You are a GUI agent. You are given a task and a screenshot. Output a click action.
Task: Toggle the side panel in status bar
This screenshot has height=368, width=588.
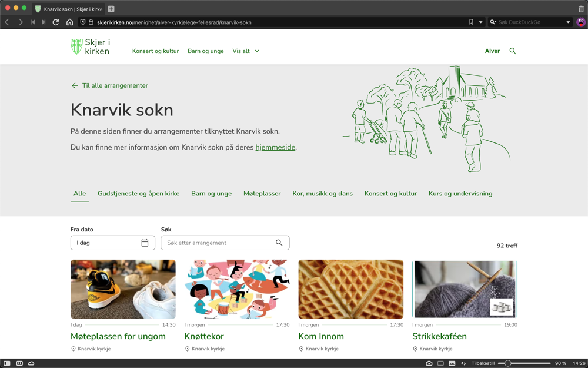tap(7, 363)
